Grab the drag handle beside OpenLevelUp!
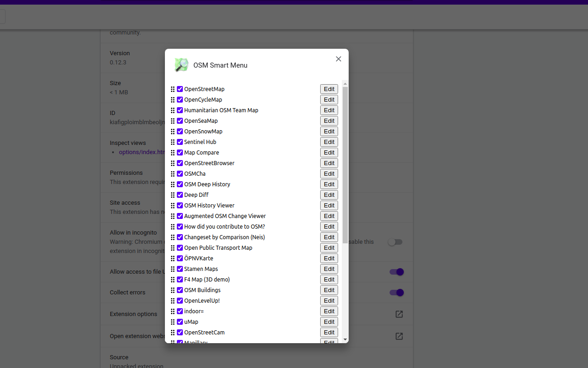The height and width of the screenshot is (368, 588). click(x=173, y=301)
